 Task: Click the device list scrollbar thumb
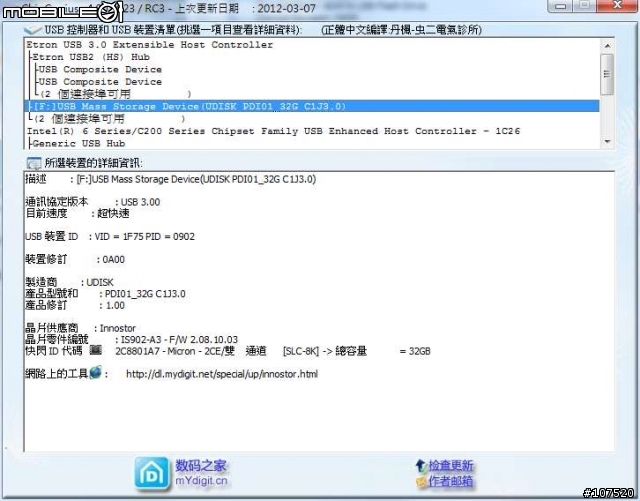(x=607, y=74)
